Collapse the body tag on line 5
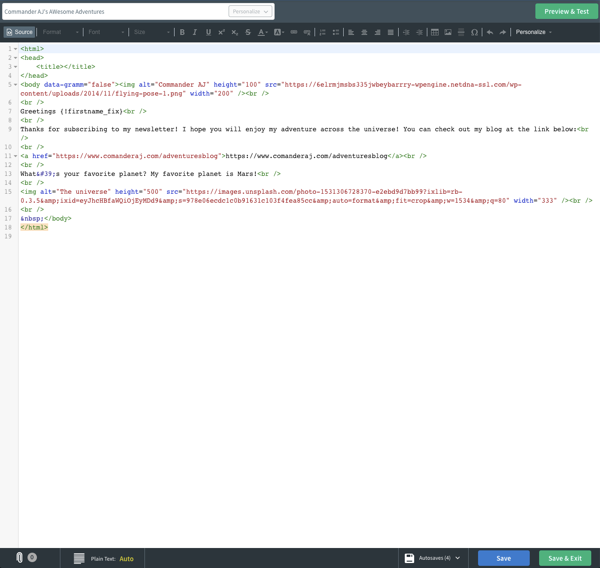600x568 pixels. point(15,85)
